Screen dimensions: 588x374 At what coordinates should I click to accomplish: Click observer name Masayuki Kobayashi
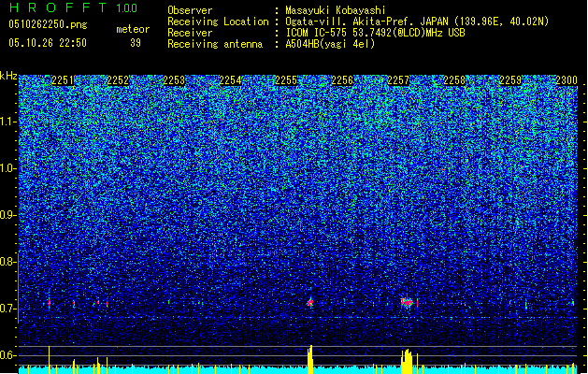[336, 10]
